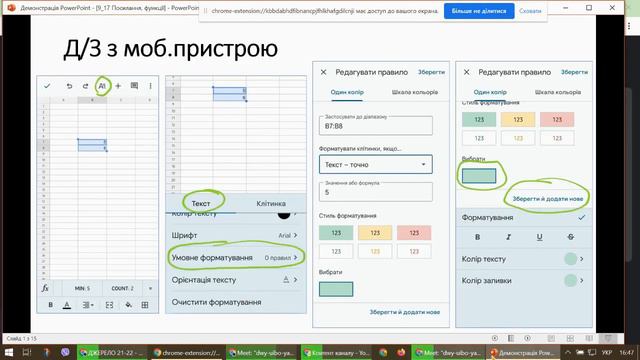Close the rule panel with Форматування section
Image resolution: width=640 pixels, height=360 pixels.
pos(467,72)
